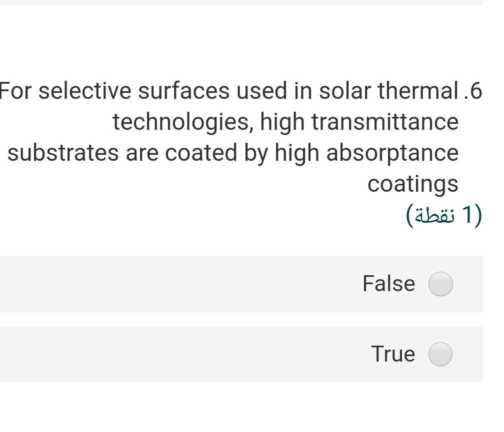Click the circular control beside True
The image size is (504, 432).
[x=440, y=354]
